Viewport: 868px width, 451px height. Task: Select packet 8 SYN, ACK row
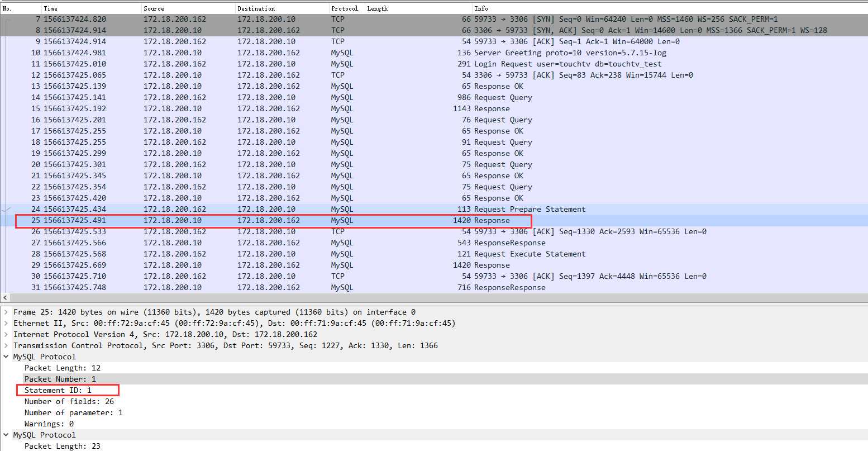tap(434, 30)
